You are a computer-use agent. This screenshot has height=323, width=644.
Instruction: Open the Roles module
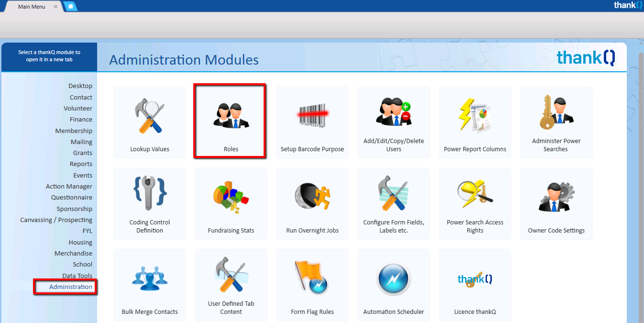point(231,123)
